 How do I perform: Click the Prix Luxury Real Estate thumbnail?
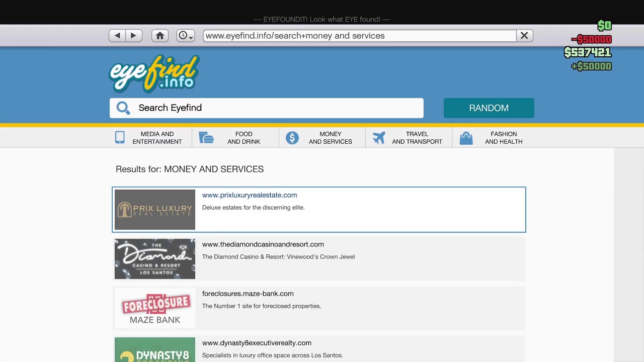pos(155,210)
